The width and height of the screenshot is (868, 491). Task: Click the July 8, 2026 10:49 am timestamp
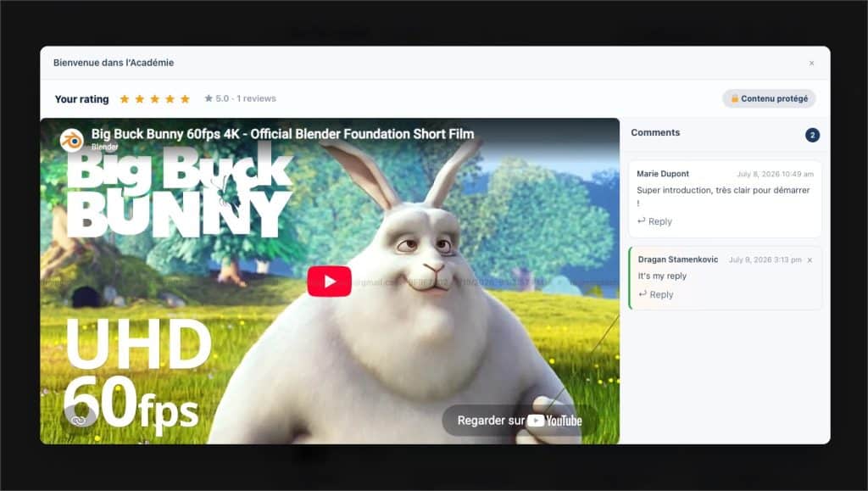tap(775, 175)
